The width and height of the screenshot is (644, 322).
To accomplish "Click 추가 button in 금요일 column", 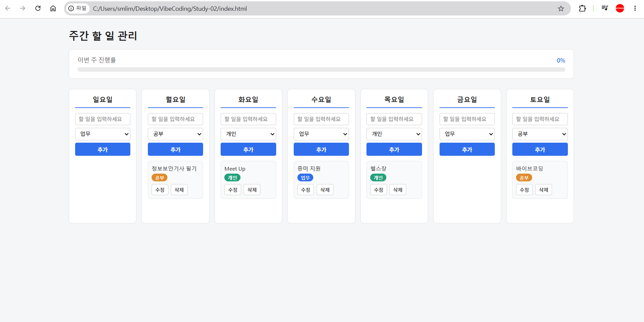I will click(467, 149).
